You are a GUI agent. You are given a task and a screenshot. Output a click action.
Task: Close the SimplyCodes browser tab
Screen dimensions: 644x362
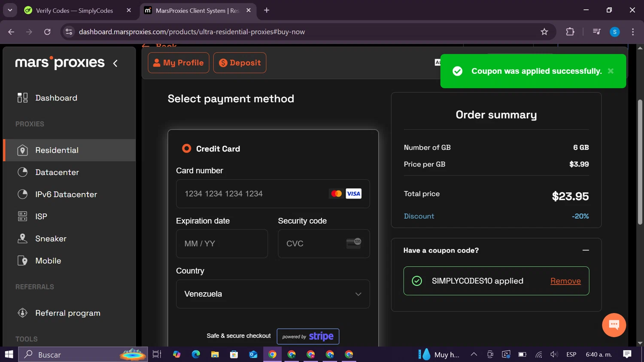pos(129,10)
